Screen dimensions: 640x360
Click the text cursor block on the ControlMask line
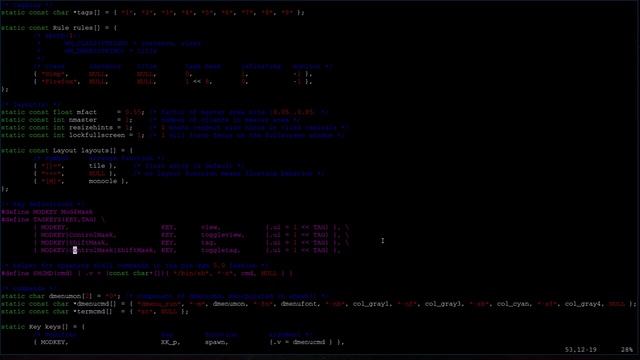(75, 250)
